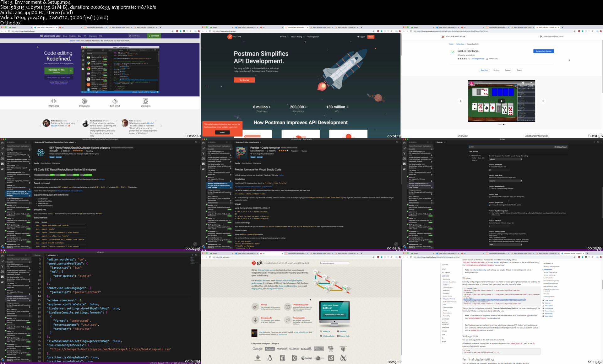The width and height of the screenshot is (603, 364).
Task: Click Download 2.21.0 for Mac on git-scm
Action: [334, 314]
